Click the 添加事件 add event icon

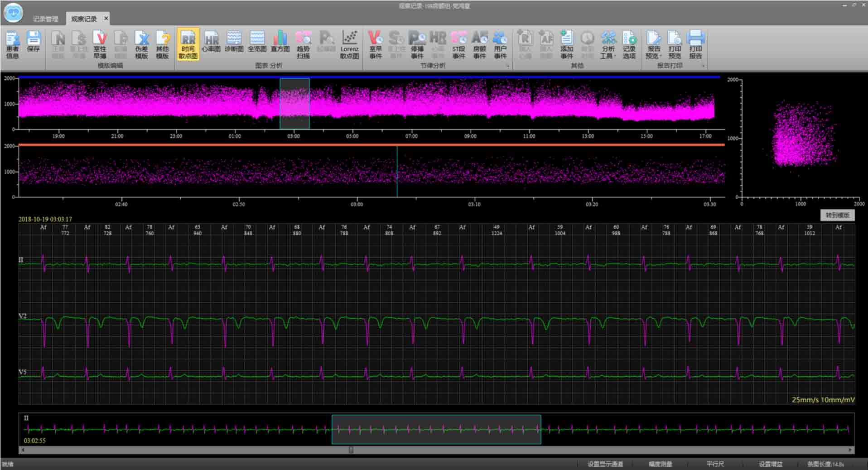click(567, 44)
